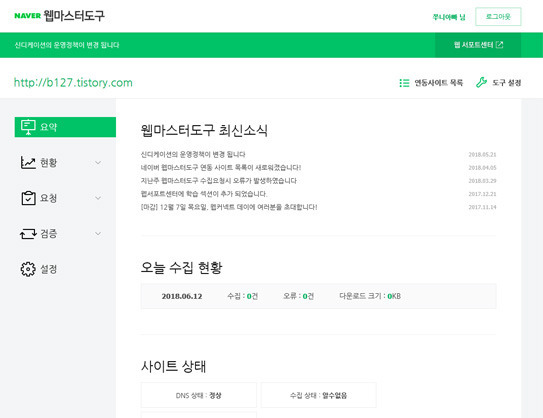Click the 사이트 상태 heading
Screen dimensions: 543x418
click(173, 366)
